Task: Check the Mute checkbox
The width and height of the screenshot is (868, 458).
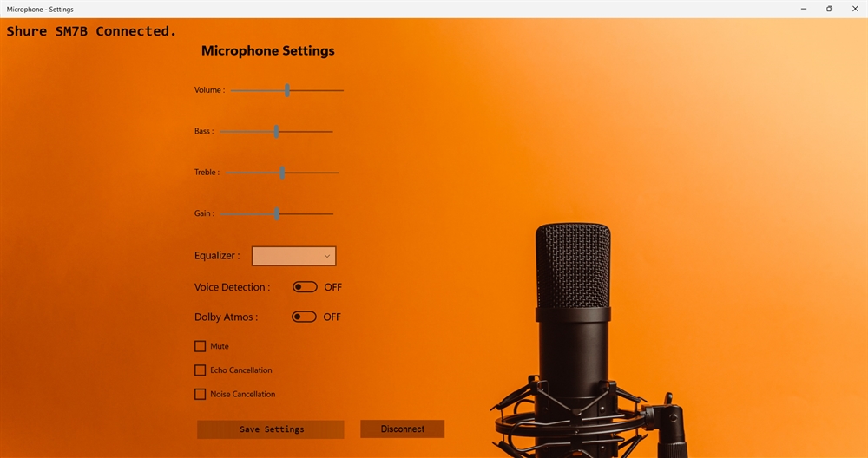Action: coord(201,346)
